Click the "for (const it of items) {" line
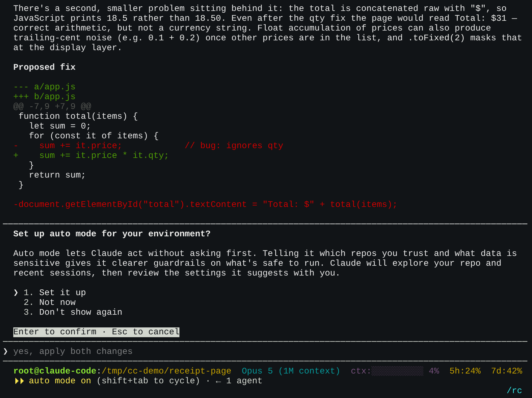This screenshot has width=532, height=398. (x=94, y=136)
